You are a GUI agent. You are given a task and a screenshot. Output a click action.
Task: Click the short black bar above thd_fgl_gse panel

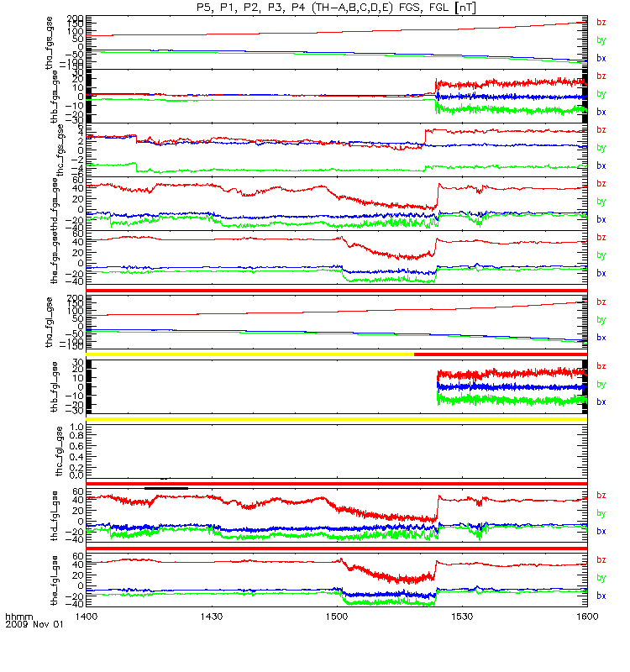pyautogui.click(x=166, y=488)
